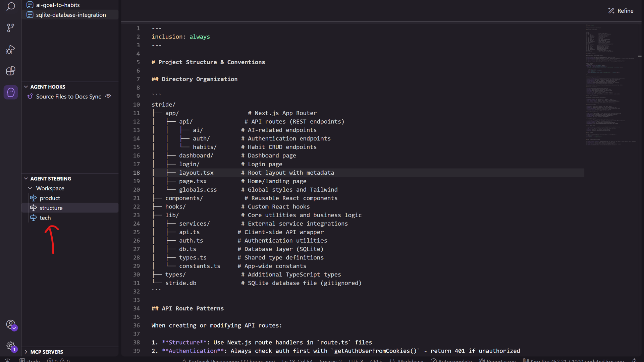Toggle Source Files to Docs Sync eye
This screenshot has height=362, width=644.
click(108, 96)
